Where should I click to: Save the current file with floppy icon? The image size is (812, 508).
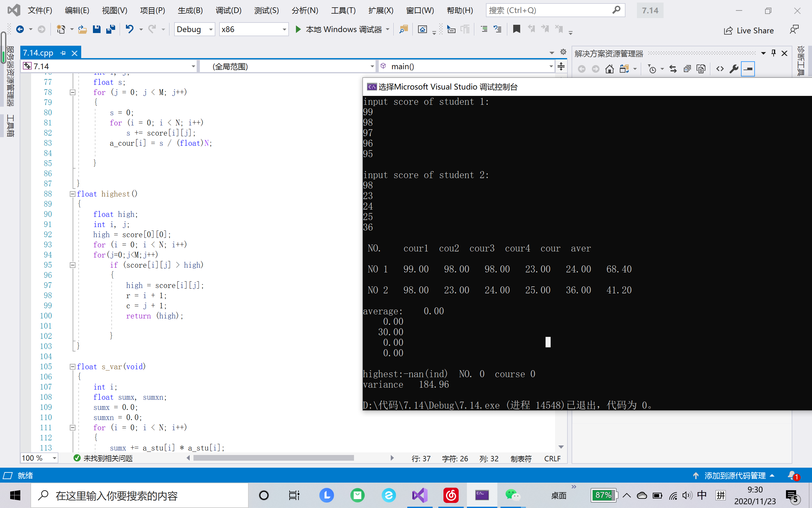(x=97, y=30)
